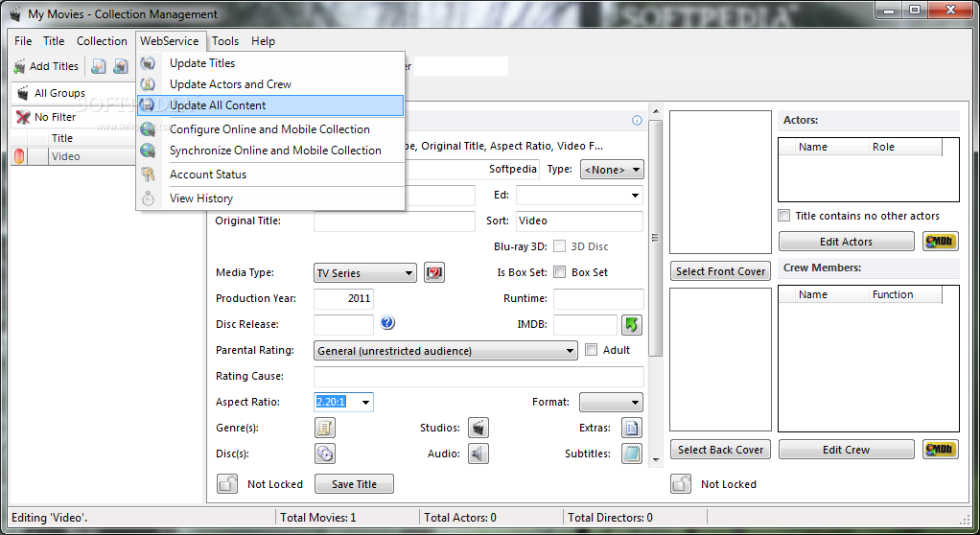
Task: Click the scrollbar down arrow of the form
Action: pyautogui.click(x=656, y=460)
